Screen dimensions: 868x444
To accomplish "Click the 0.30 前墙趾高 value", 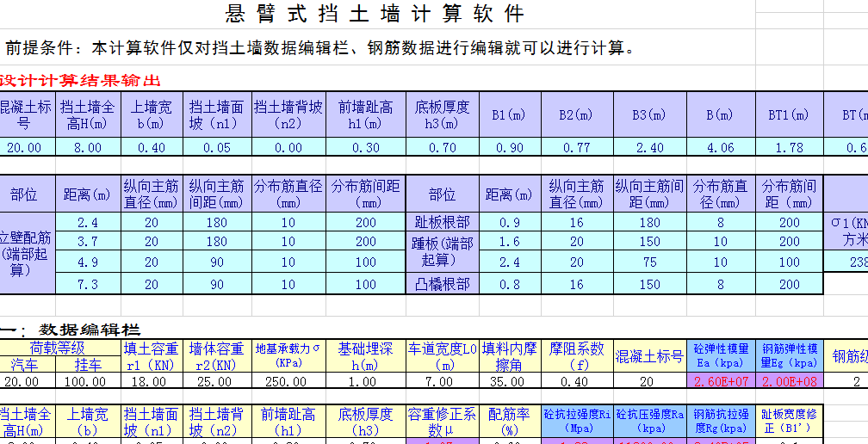I will coord(365,147).
